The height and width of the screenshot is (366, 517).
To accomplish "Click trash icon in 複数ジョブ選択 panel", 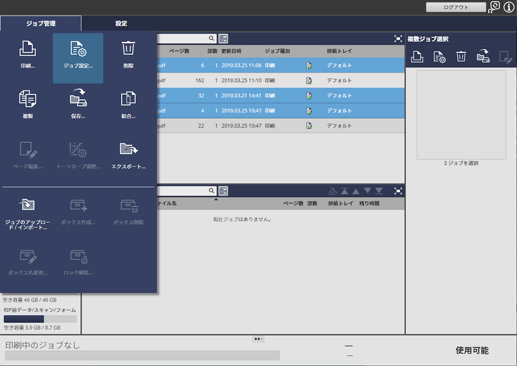I will click(x=461, y=57).
